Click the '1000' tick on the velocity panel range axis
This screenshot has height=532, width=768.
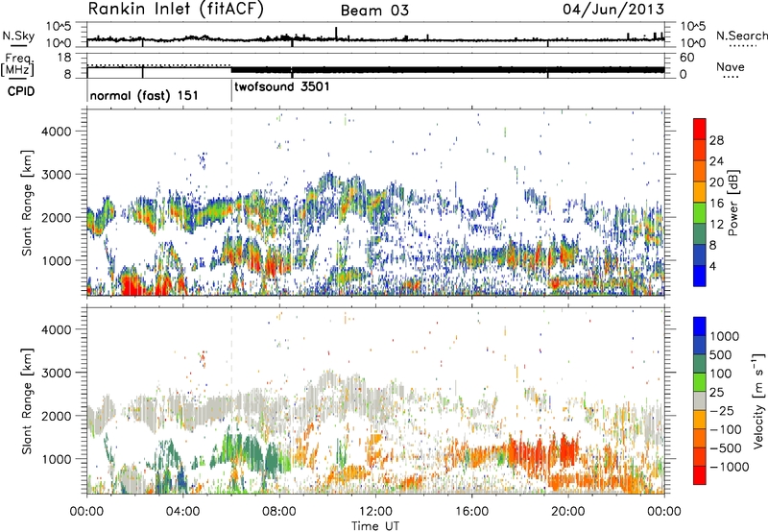point(57,459)
